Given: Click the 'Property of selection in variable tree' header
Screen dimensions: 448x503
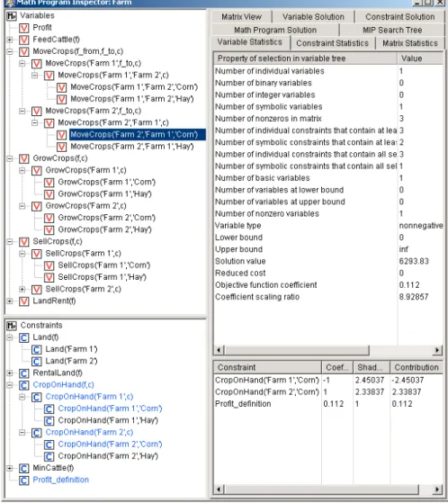Looking at the screenshot, I should (x=305, y=58).
